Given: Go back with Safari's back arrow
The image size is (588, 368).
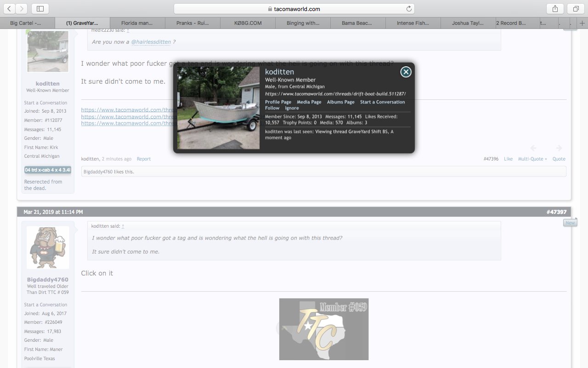Looking at the screenshot, I should [x=9, y=9].
